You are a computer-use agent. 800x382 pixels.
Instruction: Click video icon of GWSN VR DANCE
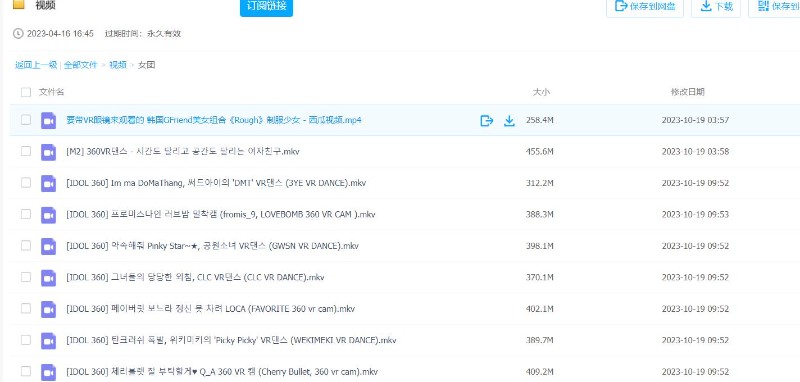pyautogui.click(x=48, y=246)
